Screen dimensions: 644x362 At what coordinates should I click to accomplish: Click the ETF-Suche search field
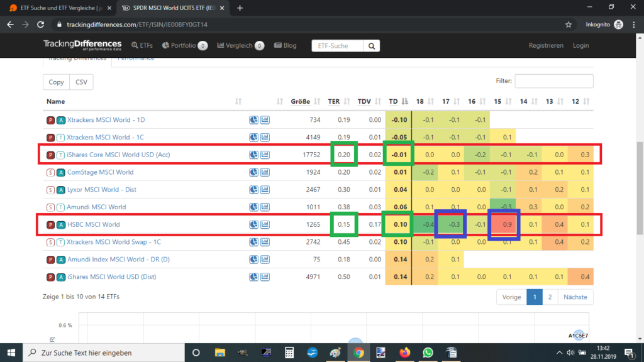[x=338, y=46]
